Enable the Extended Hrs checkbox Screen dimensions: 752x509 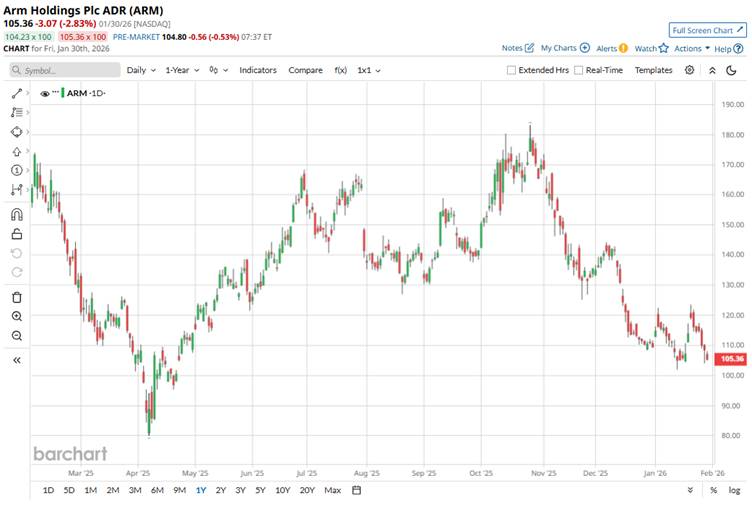tap(511, 71)
